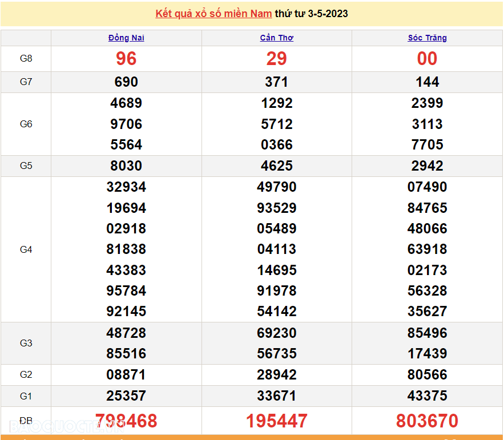Click the G8 prize row label
Screen dimensions: 504x440
[26, 59]
